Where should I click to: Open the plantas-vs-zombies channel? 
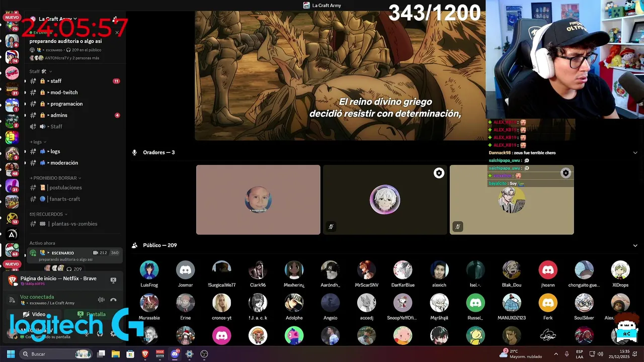point(75,224)
